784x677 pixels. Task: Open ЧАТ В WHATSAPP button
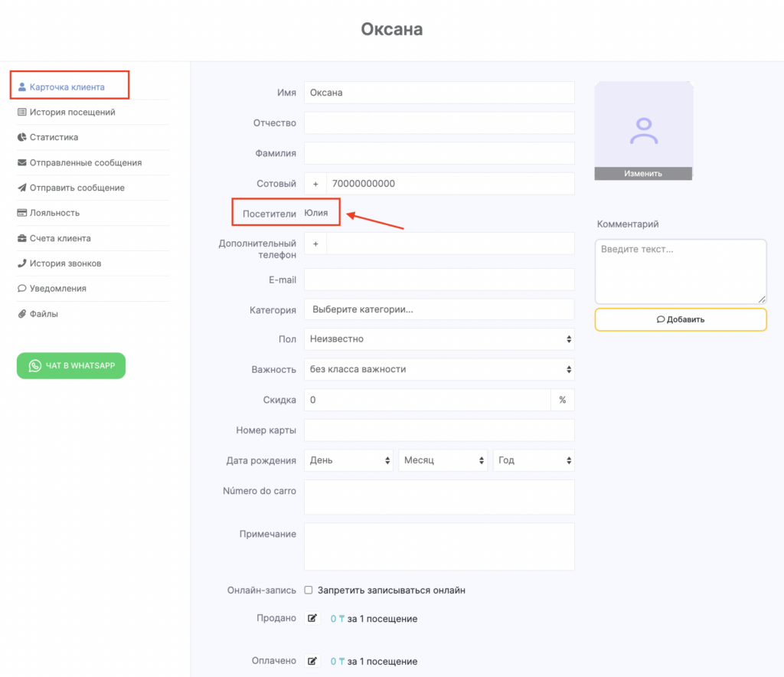point(71,366)
